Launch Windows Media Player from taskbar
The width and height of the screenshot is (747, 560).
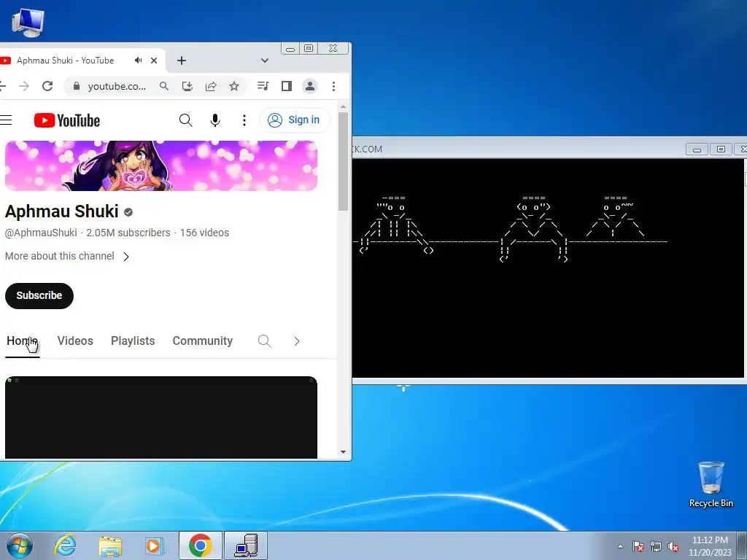[155, 545]
